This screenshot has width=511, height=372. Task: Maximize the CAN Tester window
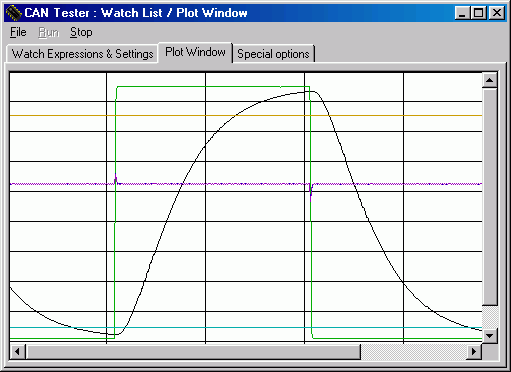coord(479,13)
